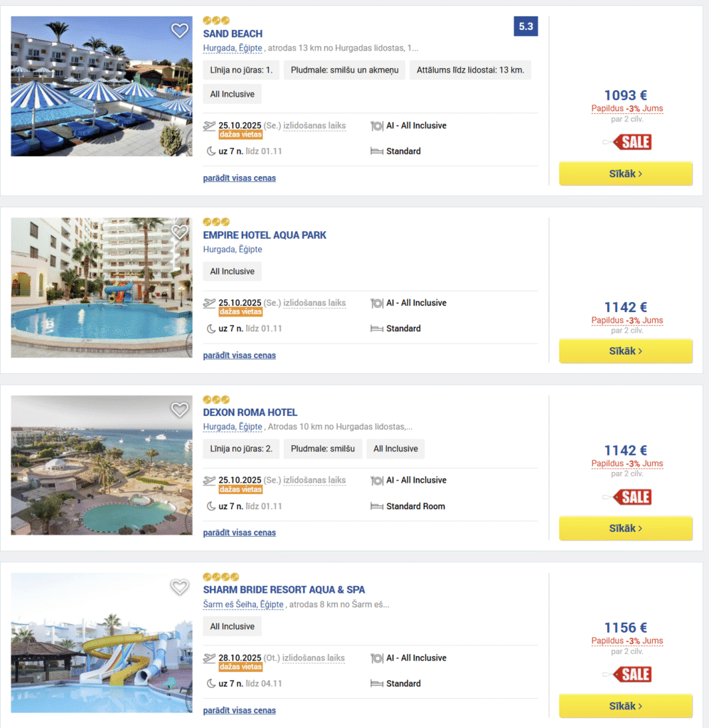Click the meal plan icon for Dexon Roma

tap(377, 481)
